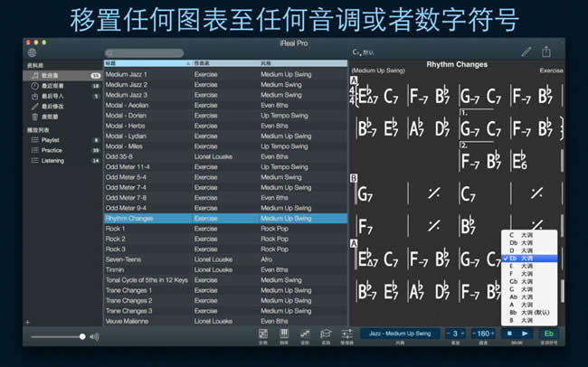The height and width of the screenshot is (367, 588).
Task: Stop playback with the square button
Action: 509,334
